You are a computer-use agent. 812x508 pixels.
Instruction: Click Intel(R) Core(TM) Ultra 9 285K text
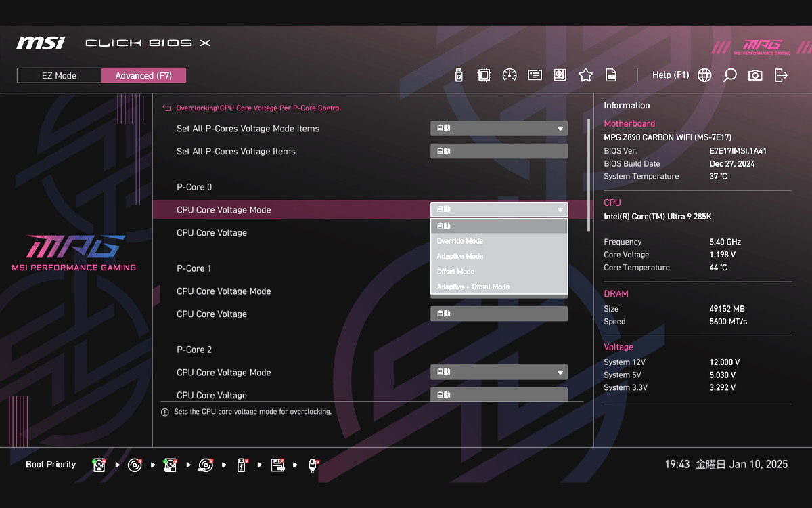click(658, 217)
